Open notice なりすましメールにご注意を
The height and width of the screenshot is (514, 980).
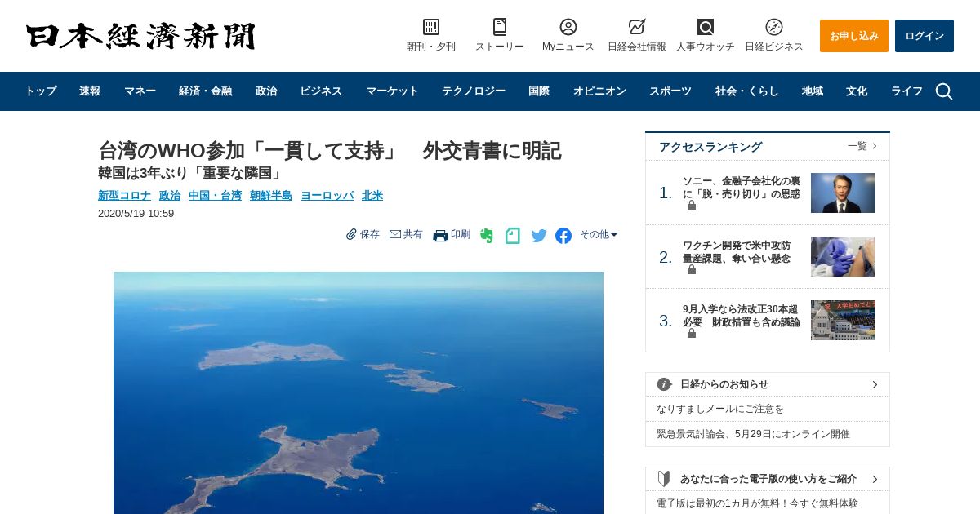tap(720, 409)
